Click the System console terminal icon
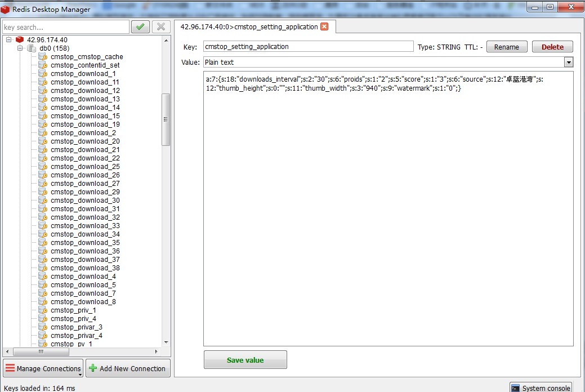Screen dimensions: 585x392 coord(515,388)
